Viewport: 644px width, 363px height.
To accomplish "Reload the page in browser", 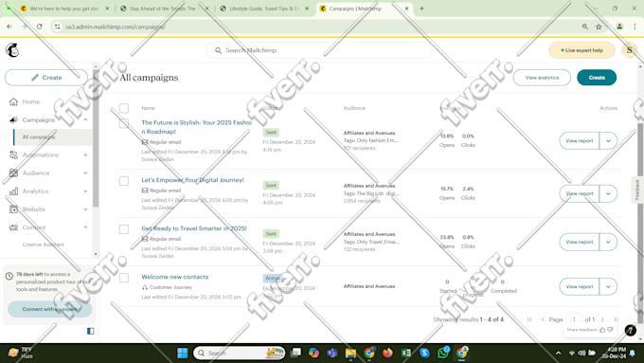I will (40, 27).
